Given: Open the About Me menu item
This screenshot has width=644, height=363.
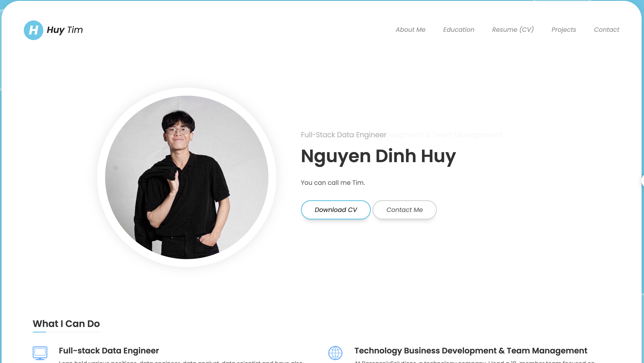Looking at the screenshot, I should [x=410, y=30].
